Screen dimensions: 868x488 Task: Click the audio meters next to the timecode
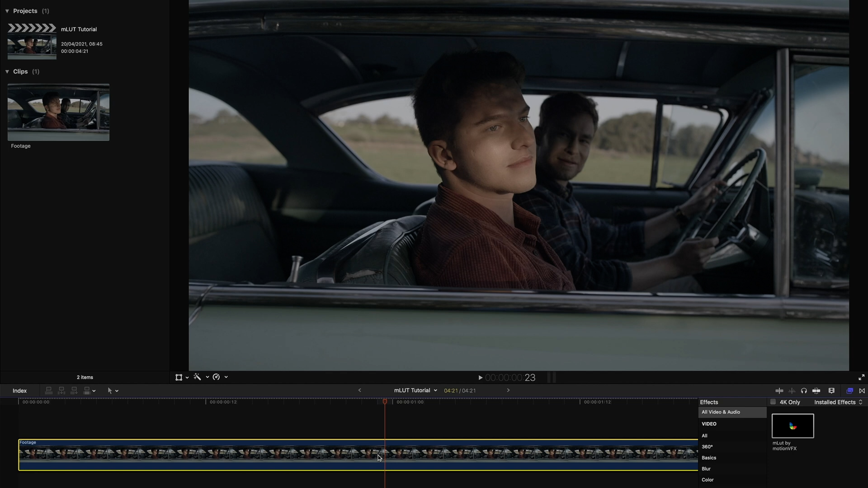[x=552, y=377]
